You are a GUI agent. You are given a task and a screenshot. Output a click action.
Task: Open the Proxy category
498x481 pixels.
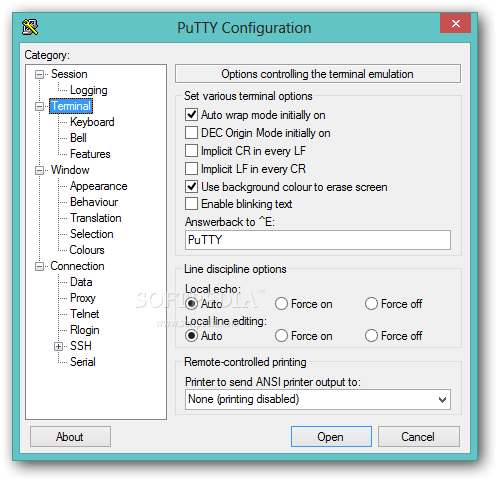(83, 298)
